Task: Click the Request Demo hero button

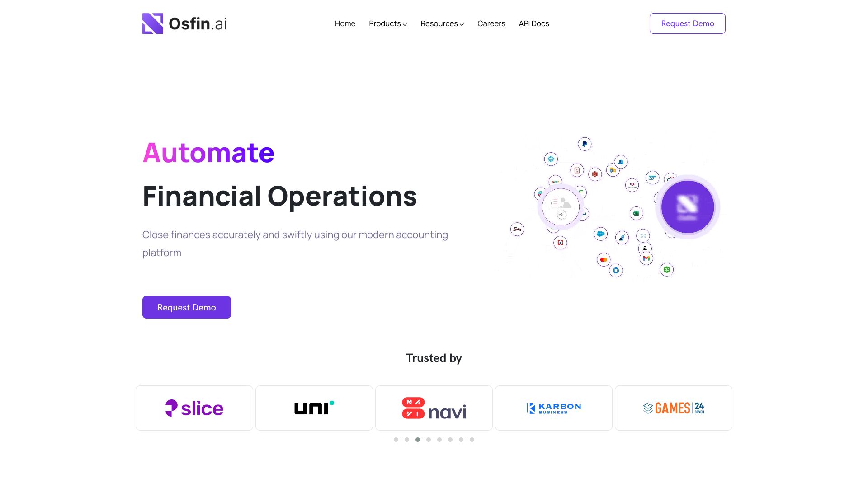Action: pos(186,307)
